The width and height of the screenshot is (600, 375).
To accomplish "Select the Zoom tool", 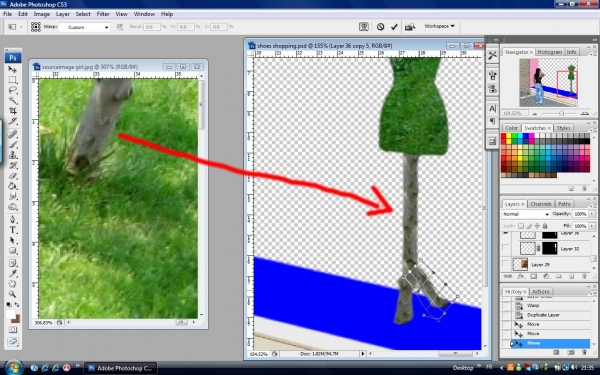I will [13, 294].
